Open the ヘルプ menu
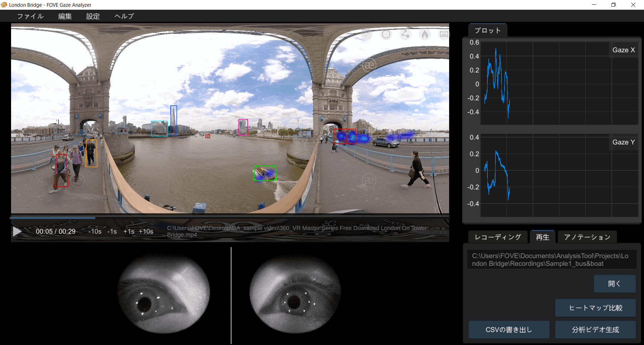 click(124, 16)
